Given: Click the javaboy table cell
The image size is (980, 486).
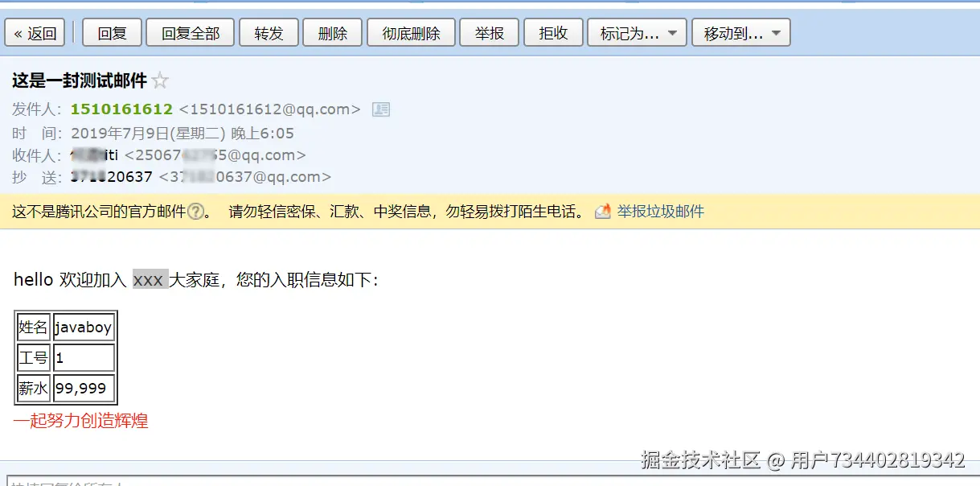Looking at the screenshot, I should 84,327.
